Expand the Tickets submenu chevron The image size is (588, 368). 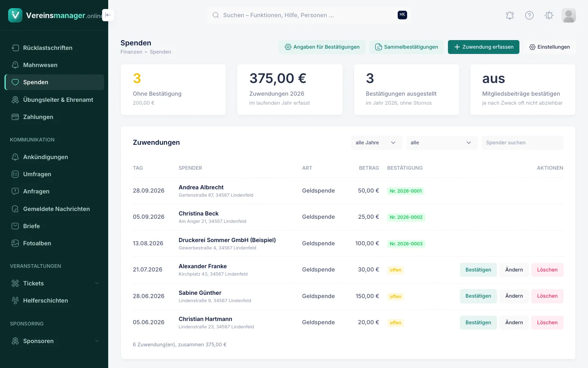[x=97, y=283]
